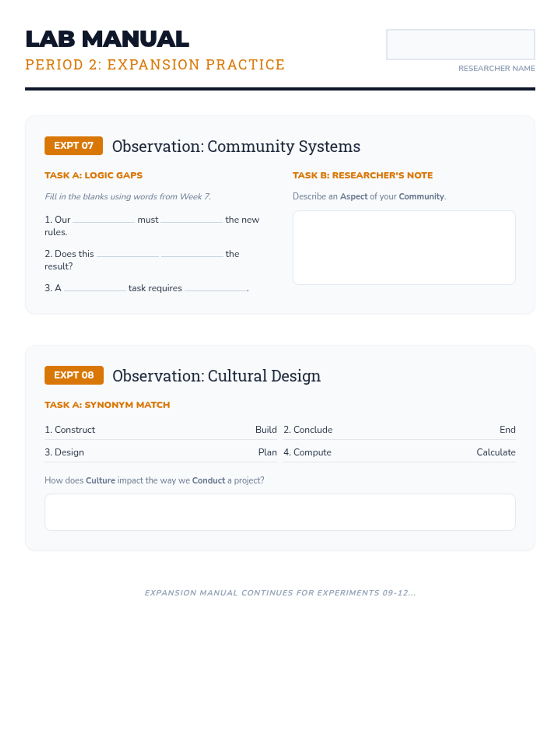Click the blank between "must" and "the new"

click(x=191, y=219)
